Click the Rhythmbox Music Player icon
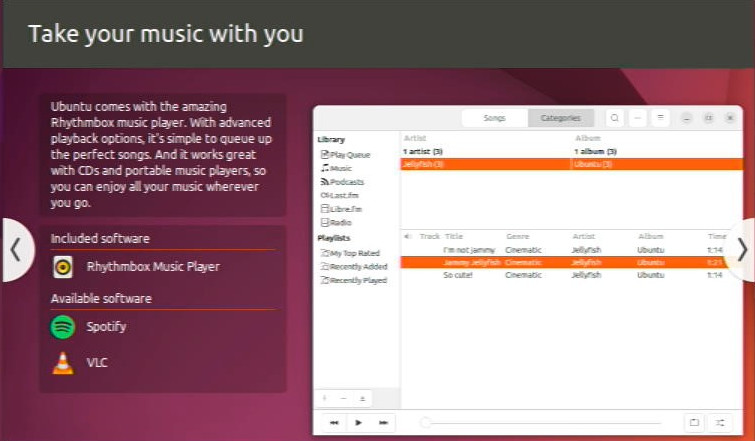This screenshot has width=755, height=441. click(x=63, y=267)
